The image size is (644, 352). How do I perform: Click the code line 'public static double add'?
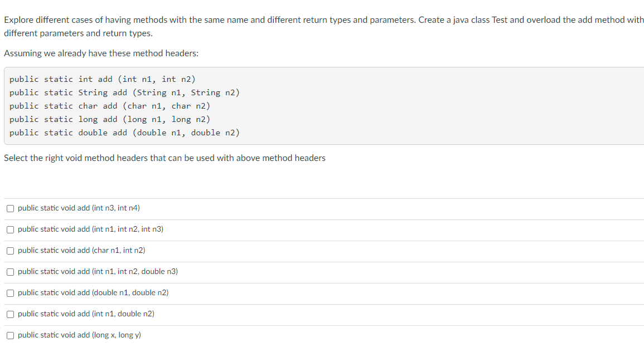(124, 133)
